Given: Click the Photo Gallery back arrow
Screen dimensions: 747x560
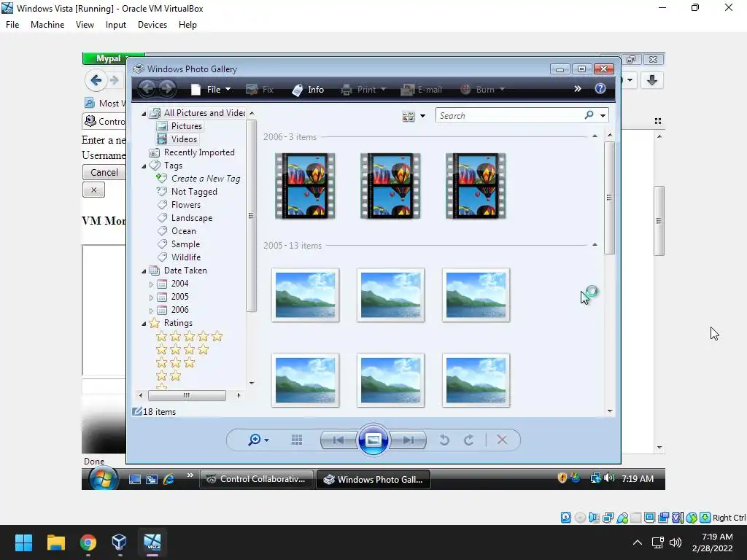Looking at the screenshot, I should (147, 88).
